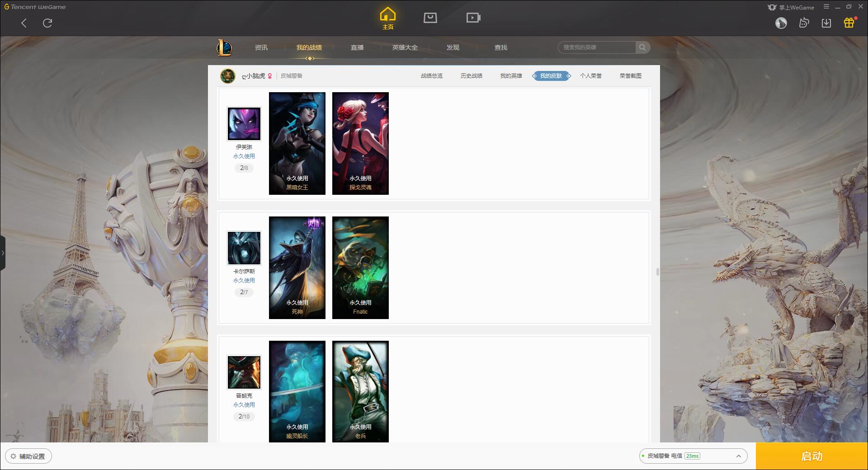The height and width of the screenshot is (470, 868).
Task: Click the skin list scrollbar handle
Action: coord(658,272)
